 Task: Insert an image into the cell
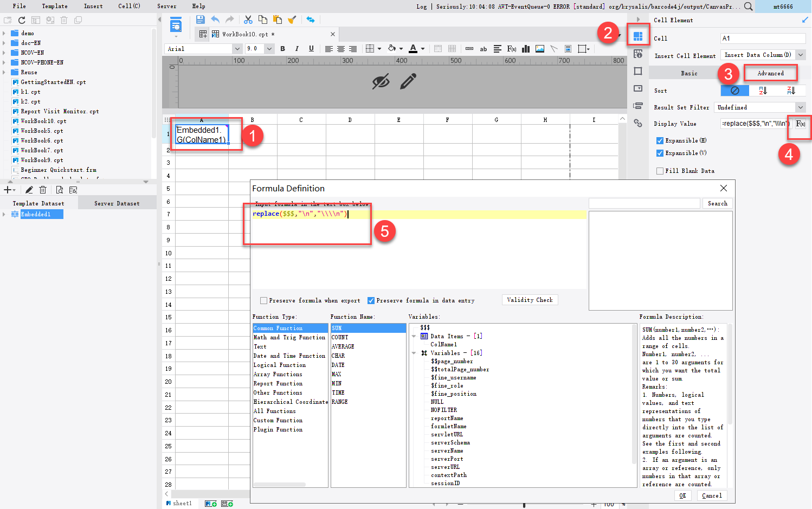tap(540, 49)
